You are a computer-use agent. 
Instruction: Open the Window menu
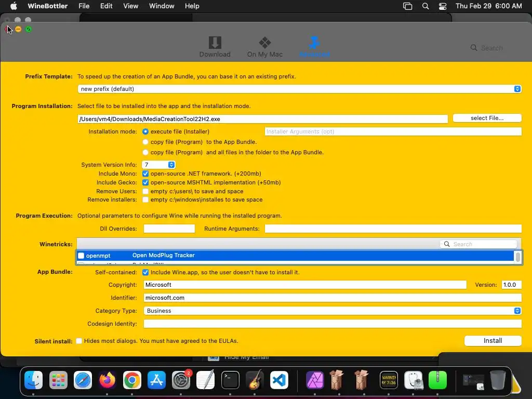tap(162, 6)
